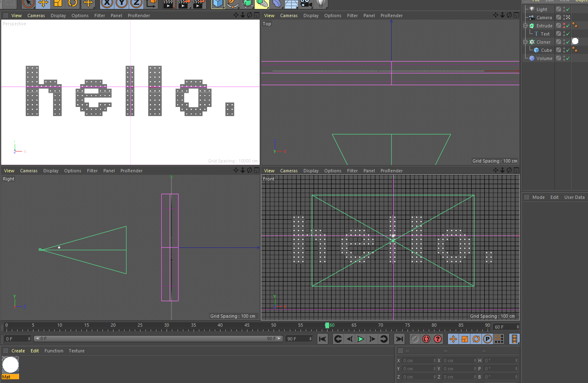The image size is (588, 383).
Task: Maximize the Perspective viewport with its toggle icon
Action: [256, 15]
